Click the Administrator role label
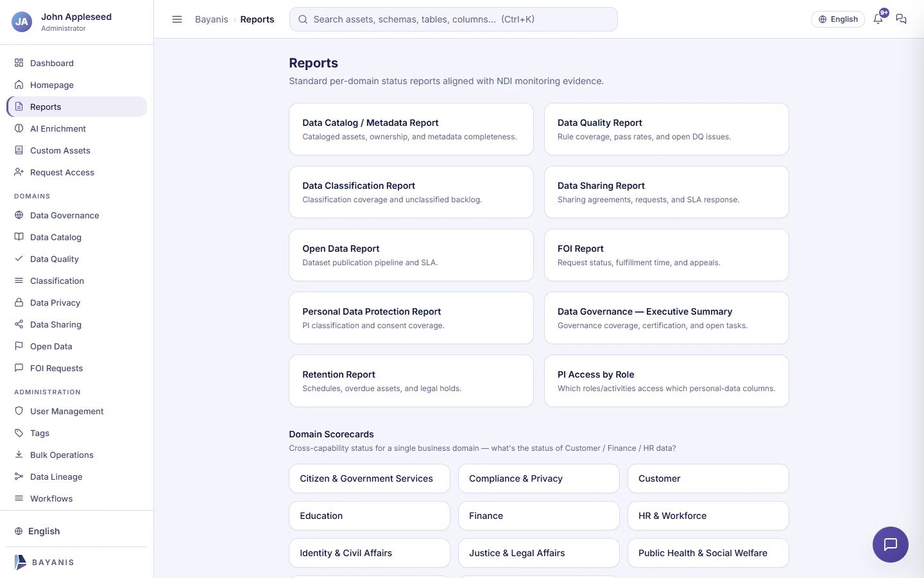Viewport: 924px width, 578px height. click(x=64, y=28)
